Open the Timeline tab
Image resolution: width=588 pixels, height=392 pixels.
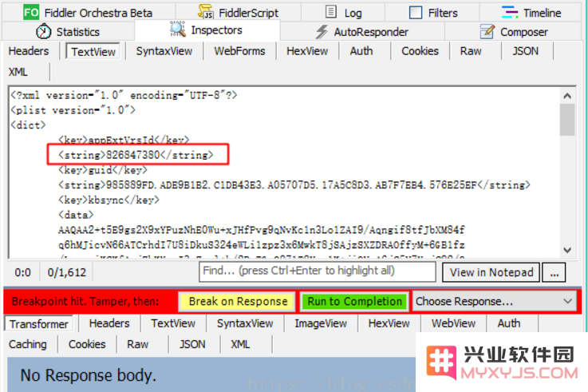pos(531,13)
